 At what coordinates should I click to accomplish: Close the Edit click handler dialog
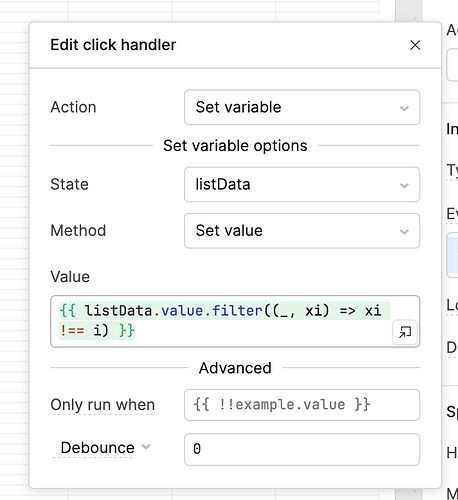pyautogui.click(x=415, y=45)
